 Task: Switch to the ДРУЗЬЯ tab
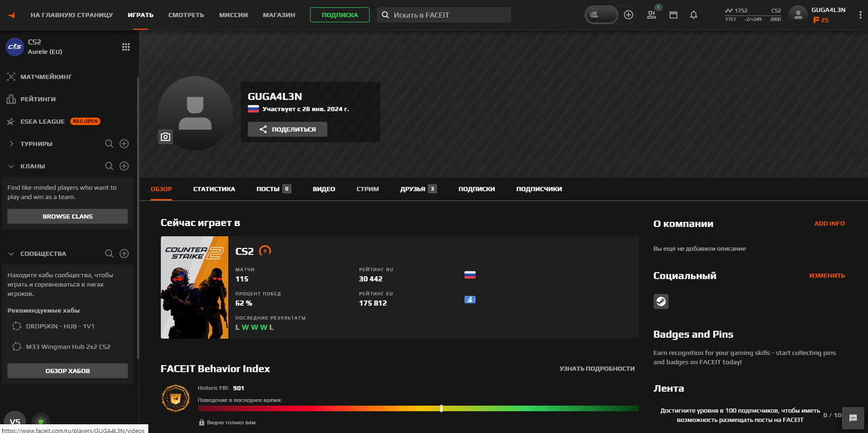[418, 189]
